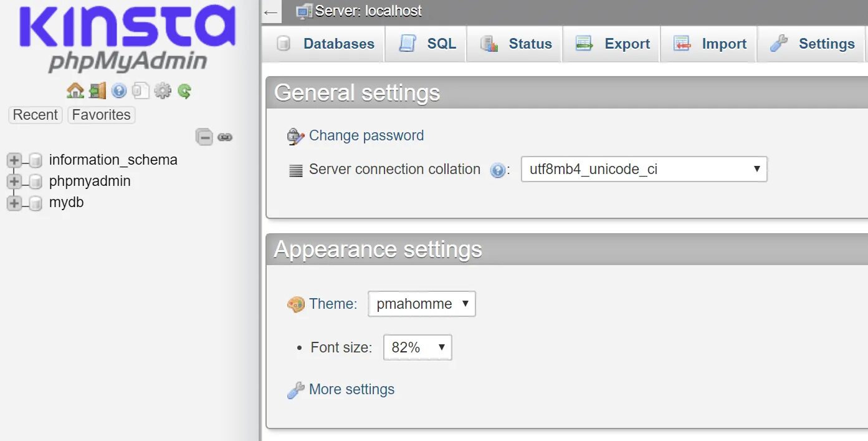
Task: Click the copy documents icon in sidebar
Action: 141,91
